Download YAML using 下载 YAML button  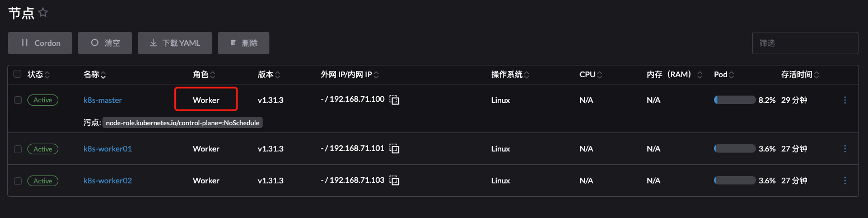[x=175, y=43]
